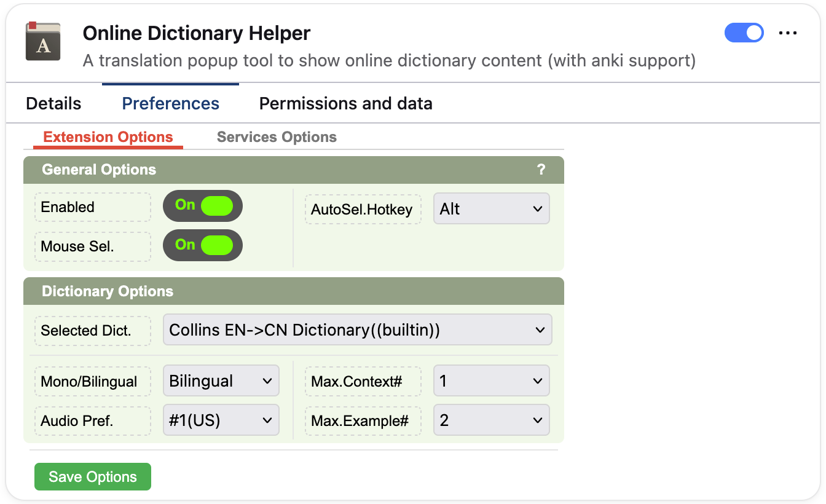Toggle the Mouse Sel. switch

coord(203,245)
